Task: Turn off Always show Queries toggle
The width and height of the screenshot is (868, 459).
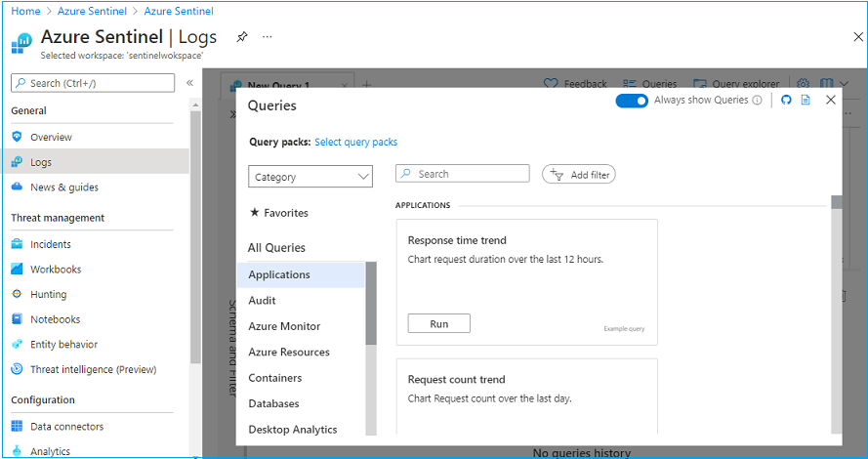Action: (632, 101)
